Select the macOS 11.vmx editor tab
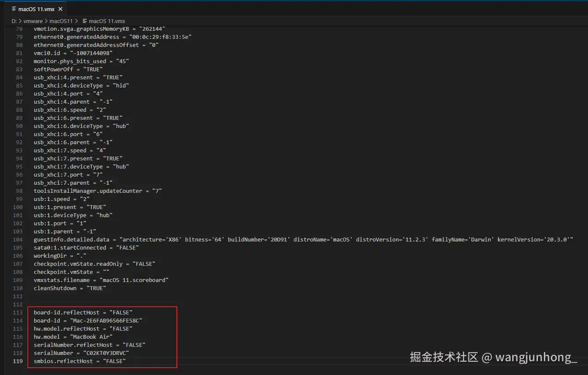The height and width of the screenshot is (375, 588). tap(37, 8)
